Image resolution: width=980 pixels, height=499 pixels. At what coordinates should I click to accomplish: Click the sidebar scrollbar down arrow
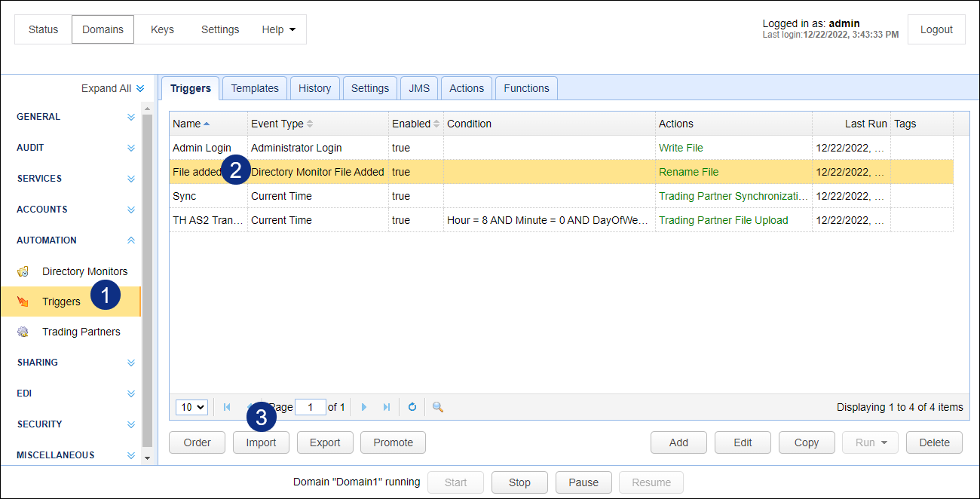pyautogui.click(x=147, y=458)
